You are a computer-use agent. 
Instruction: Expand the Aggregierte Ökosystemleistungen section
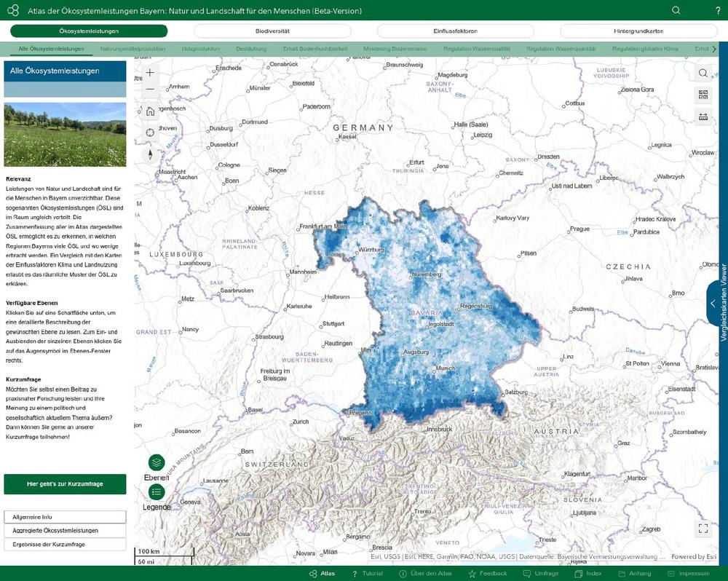(x=65, y=531)
